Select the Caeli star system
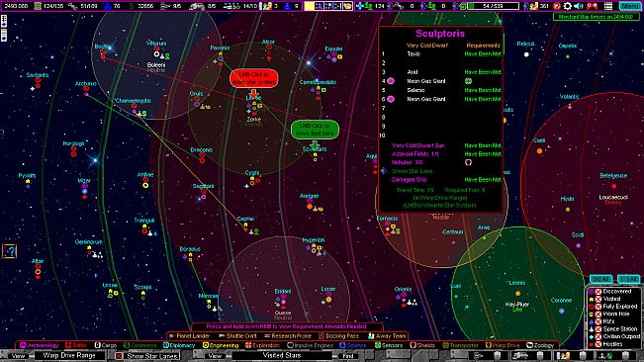This screenshot has width=644, height=362. pos(540,151)
